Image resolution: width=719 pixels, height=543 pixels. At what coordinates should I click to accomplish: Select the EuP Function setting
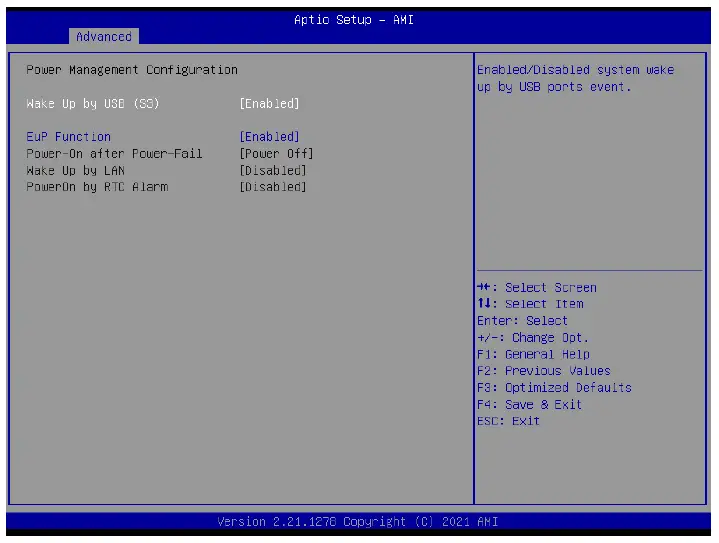[68, 137]
